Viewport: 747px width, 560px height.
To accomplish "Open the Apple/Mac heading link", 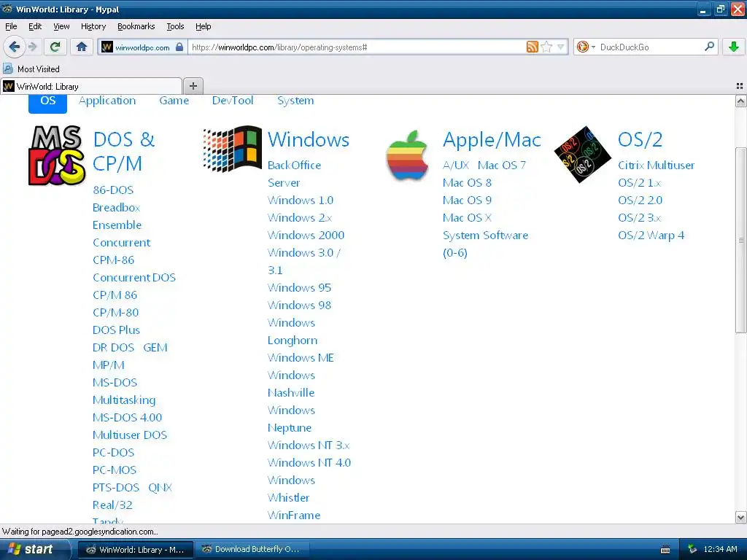I will point(492,140).
